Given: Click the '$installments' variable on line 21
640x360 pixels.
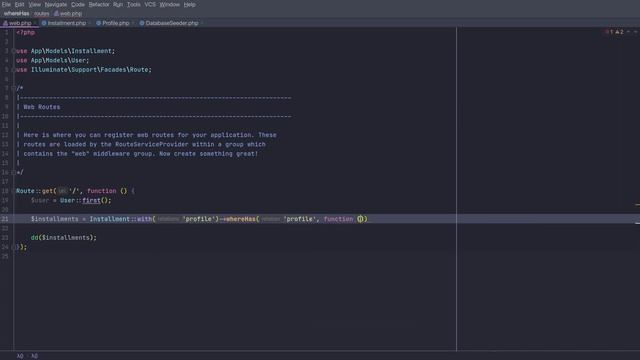Looking at the screenshot, I should (x=54, y=219).
